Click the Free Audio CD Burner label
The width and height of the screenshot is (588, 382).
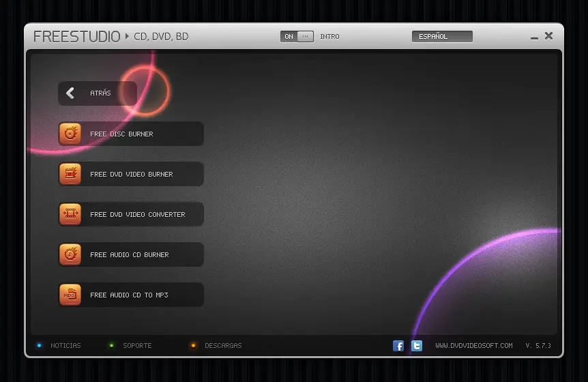coord(130,254)
